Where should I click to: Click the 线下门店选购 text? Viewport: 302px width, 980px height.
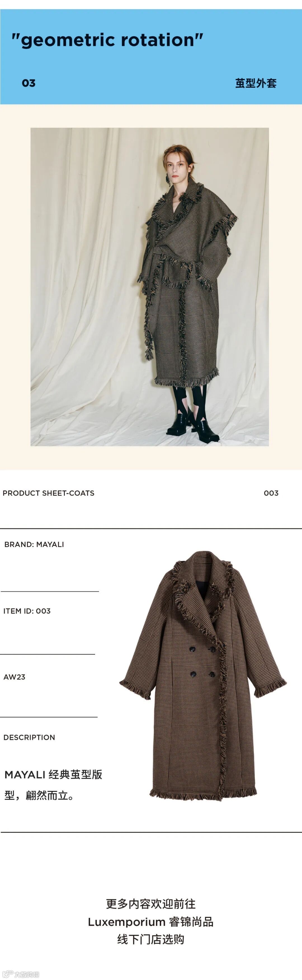[151, 939]
